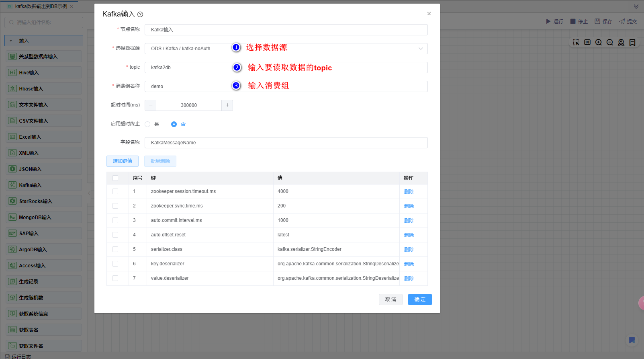Click the 保存 save icon in toolbar
The width and height of the screenshot is (644, 359).
pyautogui.click(x=597, y=21)
